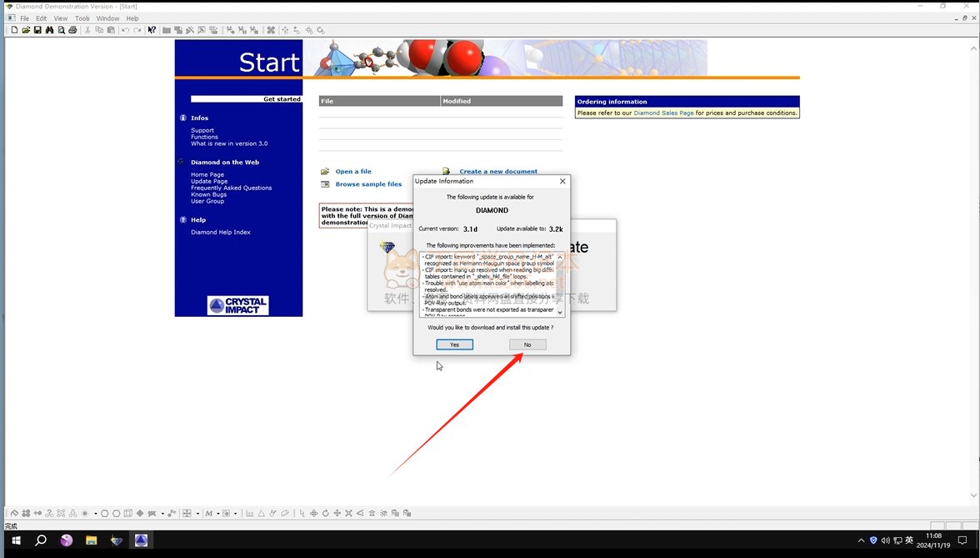
Task: Click the Paste clipboard toolbar icon
Action: 111,30
